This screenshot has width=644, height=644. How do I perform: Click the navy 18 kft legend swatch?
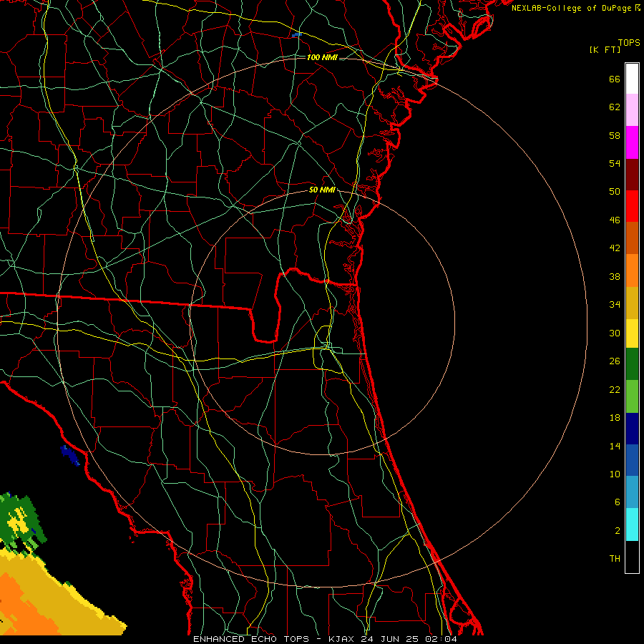tap(632, 429)
